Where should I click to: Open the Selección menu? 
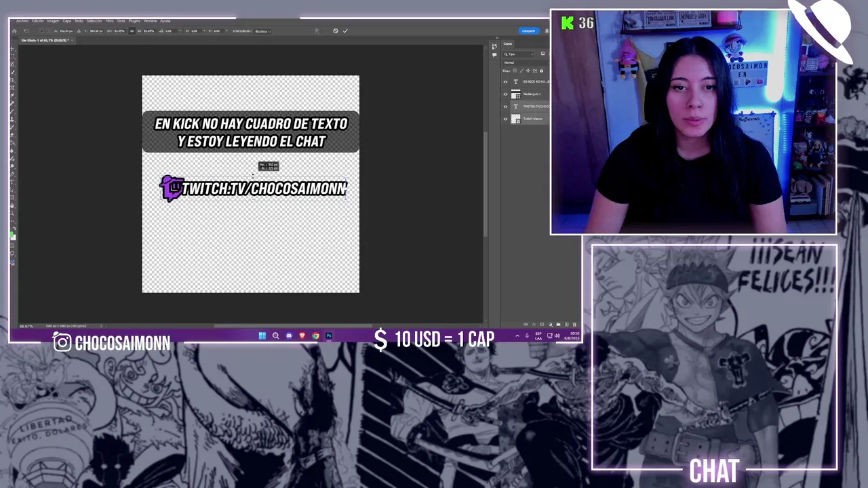pos(94,21)
